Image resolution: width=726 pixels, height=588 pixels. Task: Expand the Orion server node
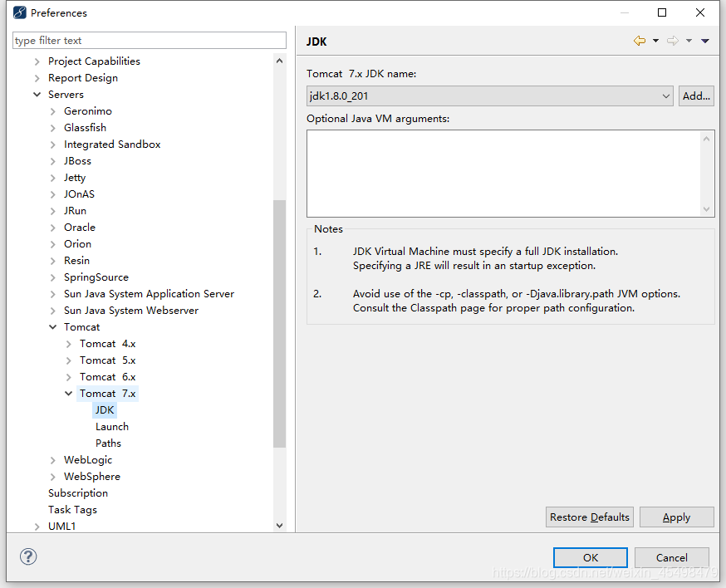[53, 244]
